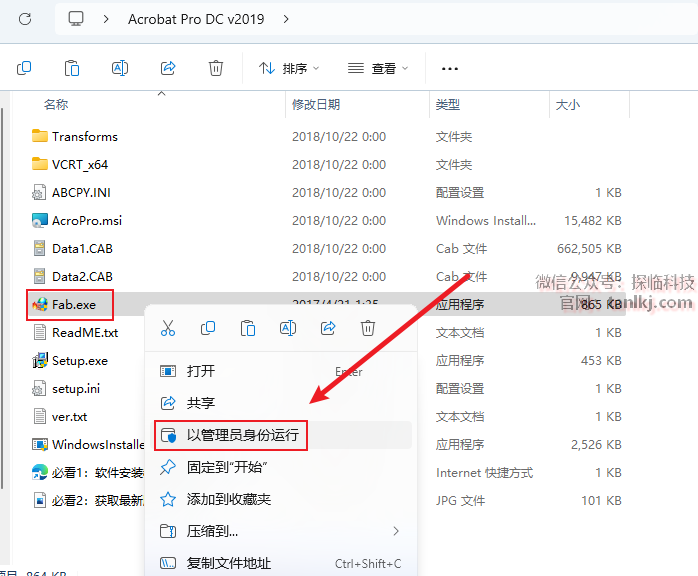The image size is (698, 576).
Task: Choose 压缩到... from context menu
Action: tap(281, 531)
